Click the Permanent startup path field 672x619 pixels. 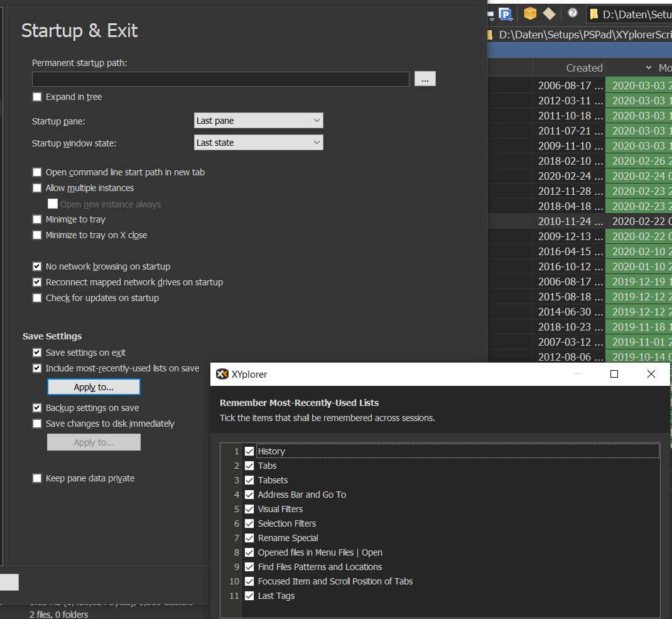(x=220, y=79)
